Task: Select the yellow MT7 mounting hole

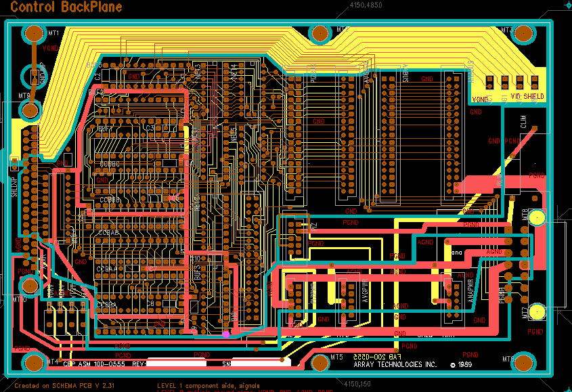Action: [x=537, y=311]
